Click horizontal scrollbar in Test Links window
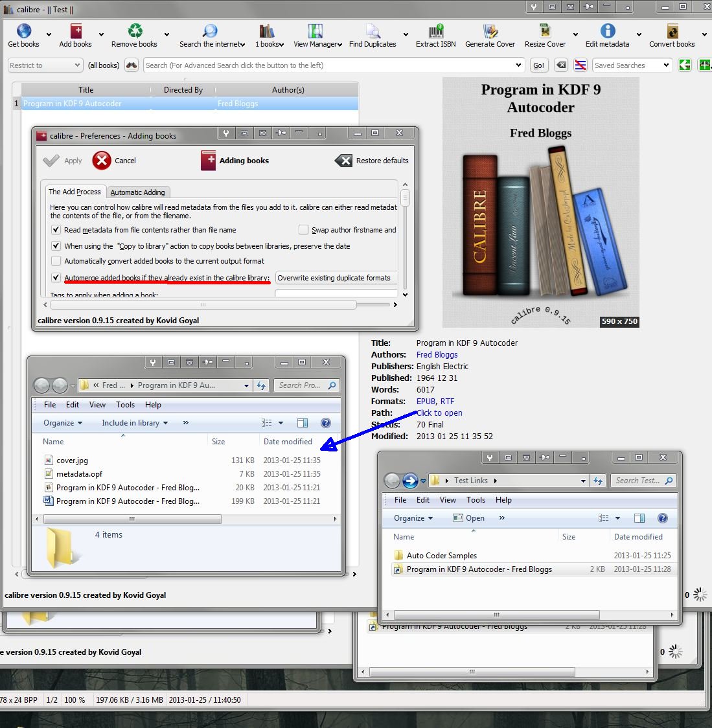 (496, 615)
